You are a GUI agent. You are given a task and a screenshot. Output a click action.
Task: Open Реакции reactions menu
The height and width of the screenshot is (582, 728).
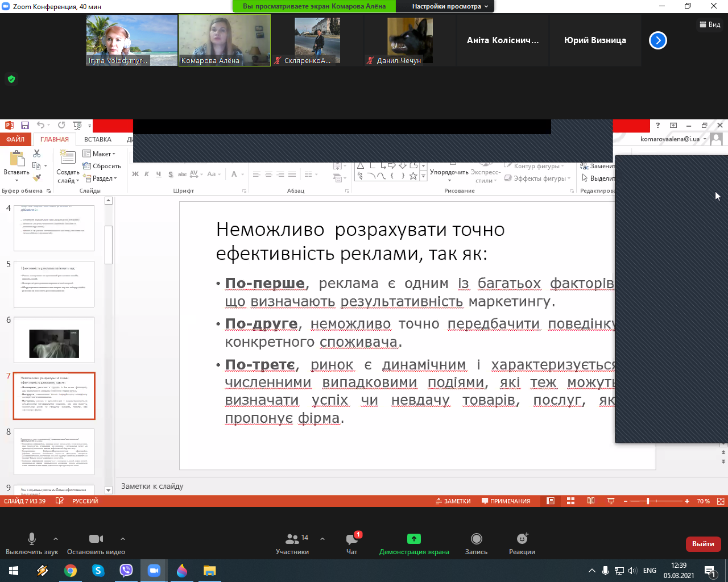click(x=522, y=543)
